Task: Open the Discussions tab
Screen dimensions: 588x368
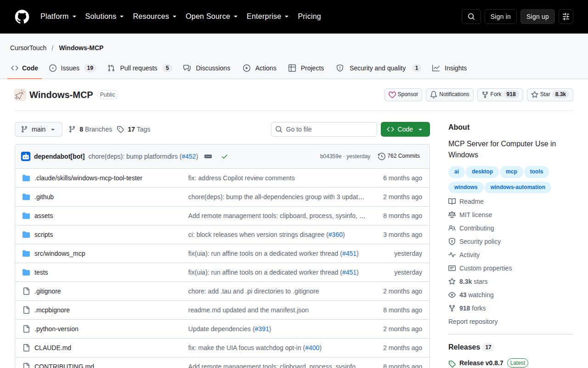Action: [207, 68]
